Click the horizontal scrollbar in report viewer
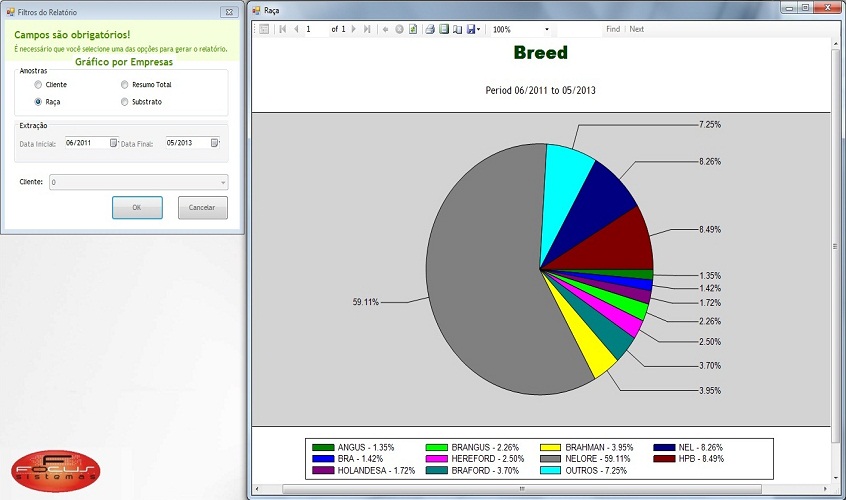 [521, 489]
